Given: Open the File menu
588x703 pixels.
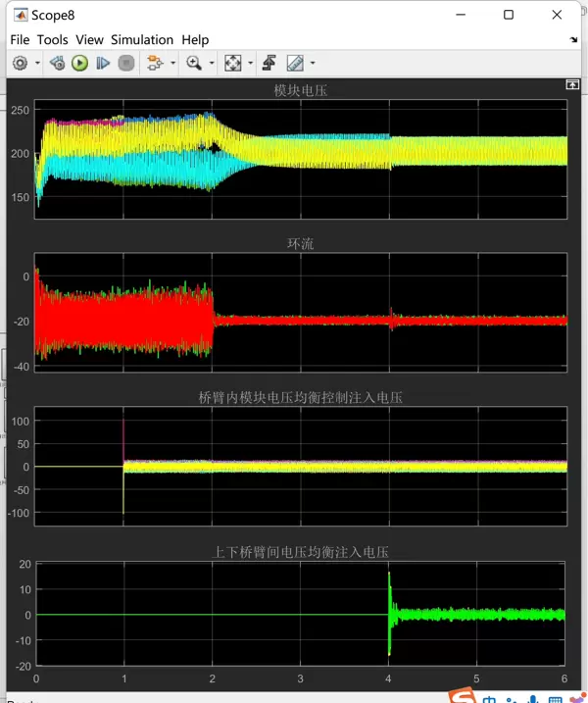Looking at the screenshot, I should click(20, 39).
